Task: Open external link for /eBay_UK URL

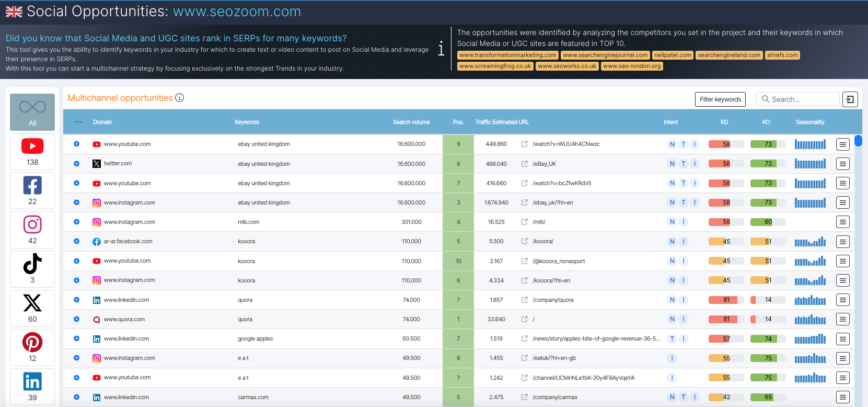Action: [524, 164]
